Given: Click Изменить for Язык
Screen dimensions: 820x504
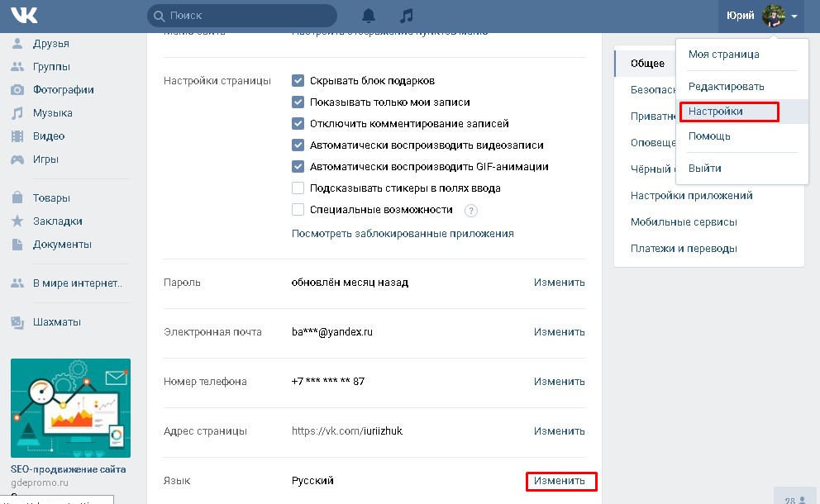Looking at the screenshot, I should [559, 481].
